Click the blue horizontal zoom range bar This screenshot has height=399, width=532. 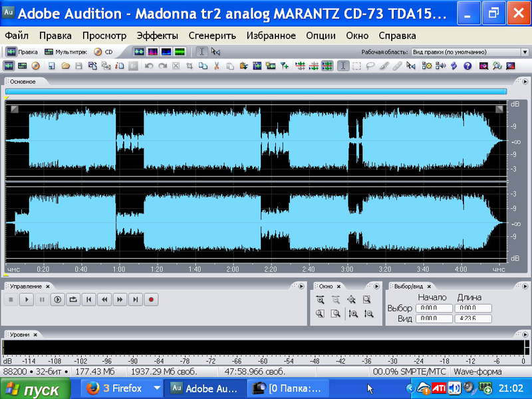tap(256, 91)
